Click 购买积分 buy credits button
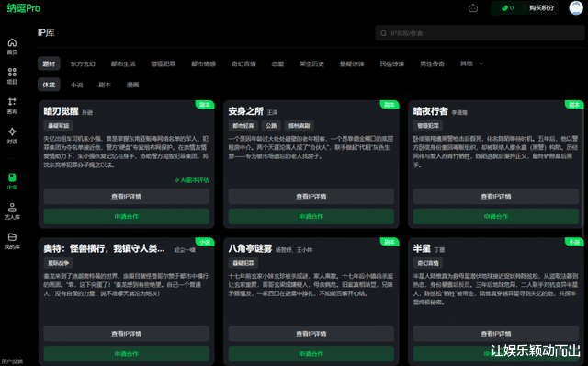This screenshot has width=588, height=366. 541,8
